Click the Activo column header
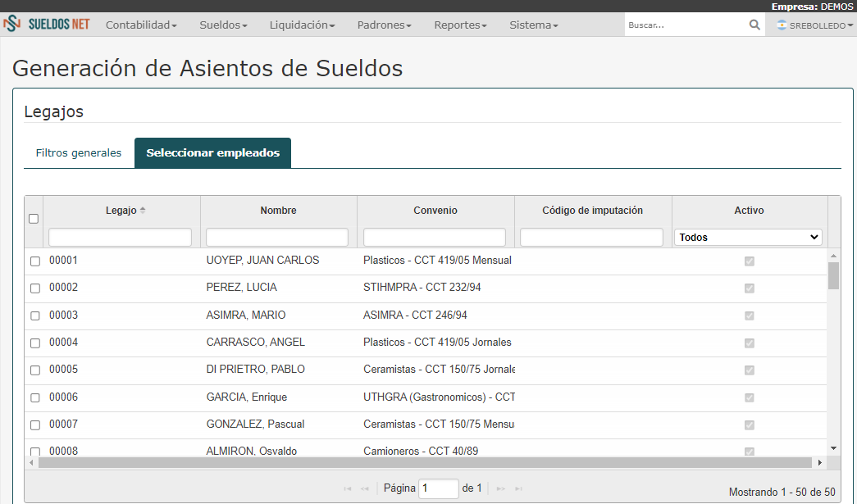The width and height of the screenshot is (857, 504). click(x=749, y=211)
